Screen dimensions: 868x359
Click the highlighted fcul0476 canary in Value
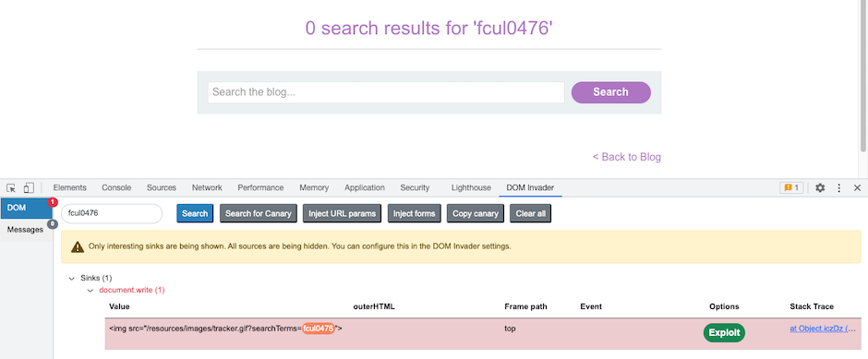(x=319, y=329)
